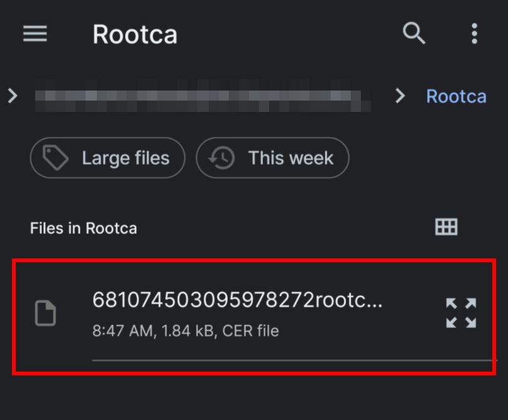Toggle the This week filter chip
508x420 pixels.
coord(272,158)
